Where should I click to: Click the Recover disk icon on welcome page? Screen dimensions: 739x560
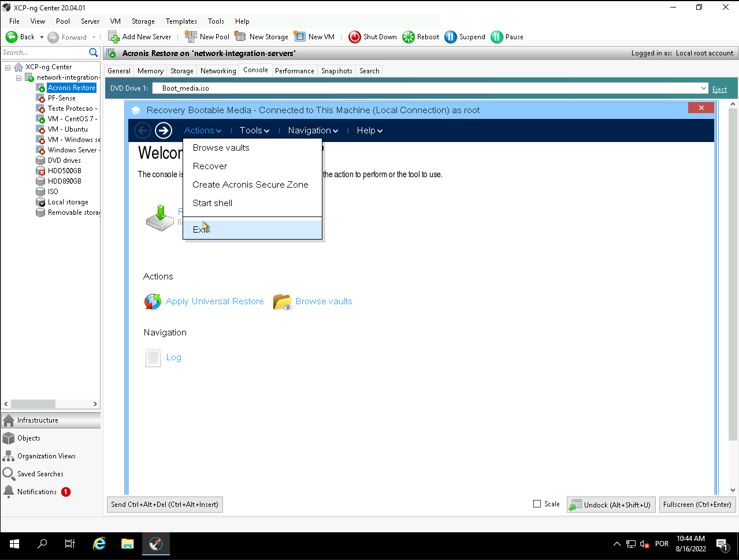[x=160, y=218]
